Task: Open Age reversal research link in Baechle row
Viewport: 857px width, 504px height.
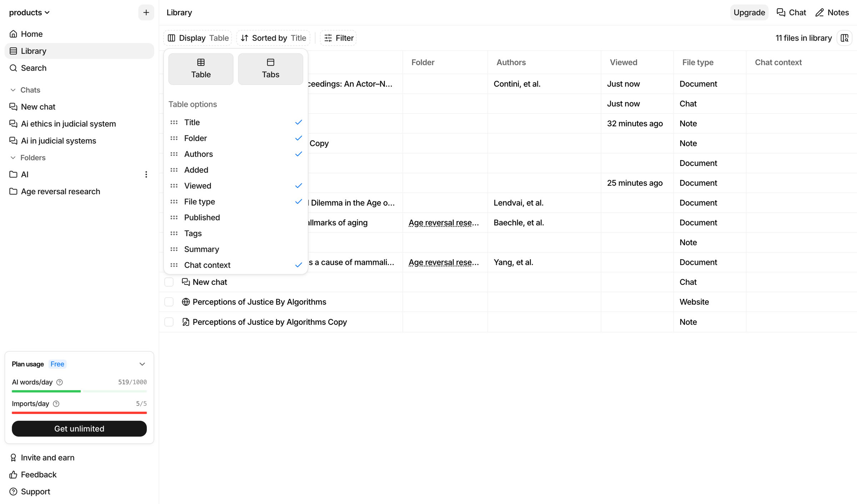Action: [x=443, y=223]
